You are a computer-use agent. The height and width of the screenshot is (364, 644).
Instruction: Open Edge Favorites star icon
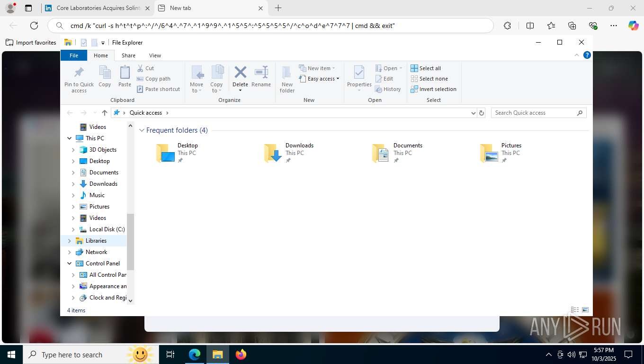551,26
